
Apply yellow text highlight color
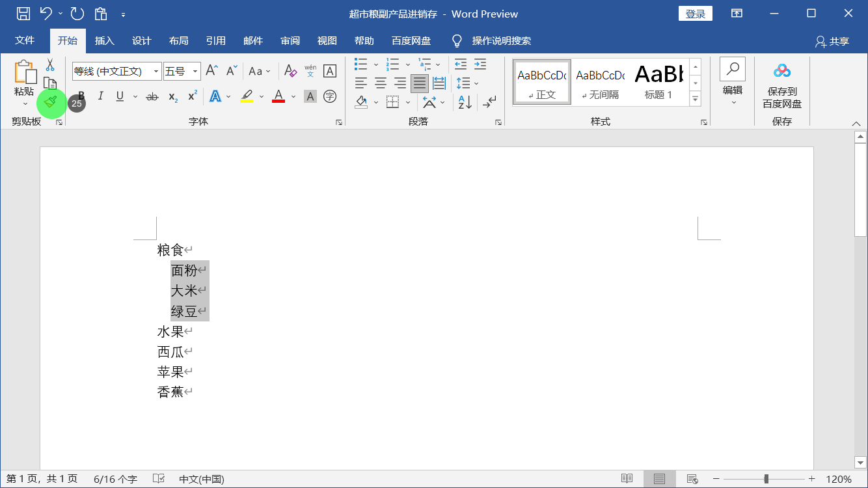[x=247, y=96]
